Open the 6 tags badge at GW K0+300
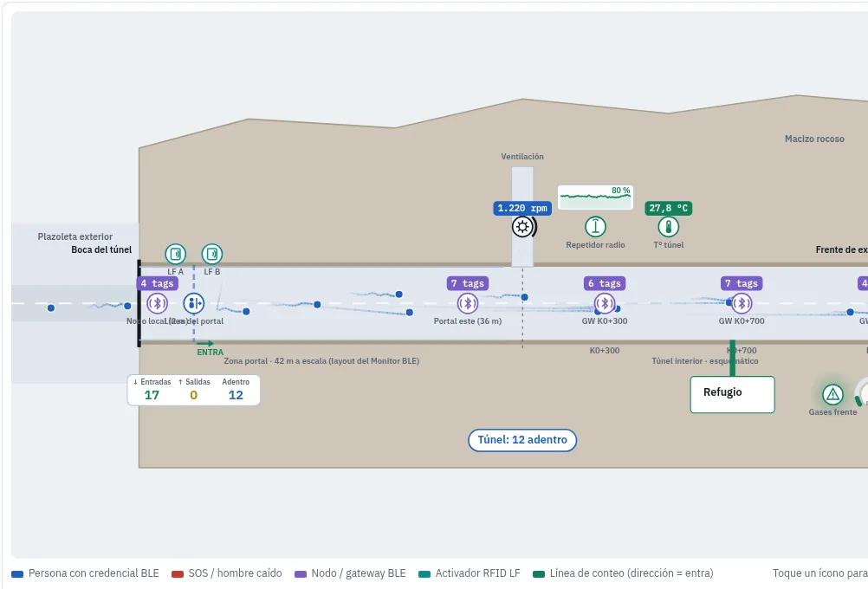This screenshot has height=589, width=868. click(x=605, y=283)
